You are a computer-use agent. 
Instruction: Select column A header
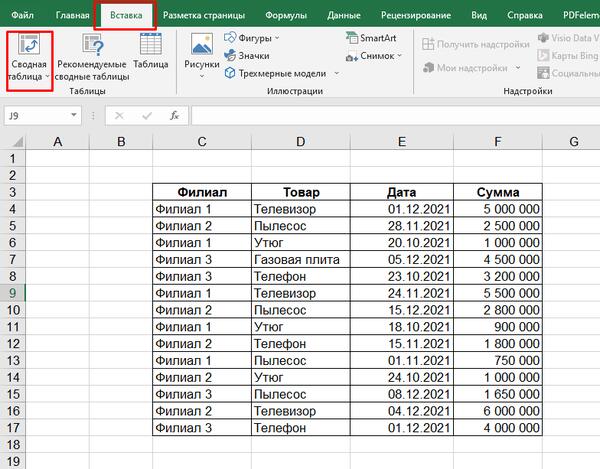coord(57,142)
